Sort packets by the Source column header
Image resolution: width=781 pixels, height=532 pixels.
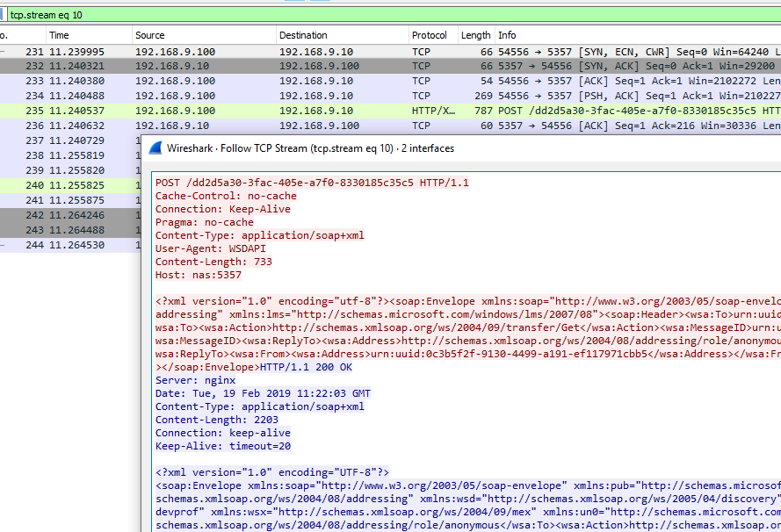(204, 35)
